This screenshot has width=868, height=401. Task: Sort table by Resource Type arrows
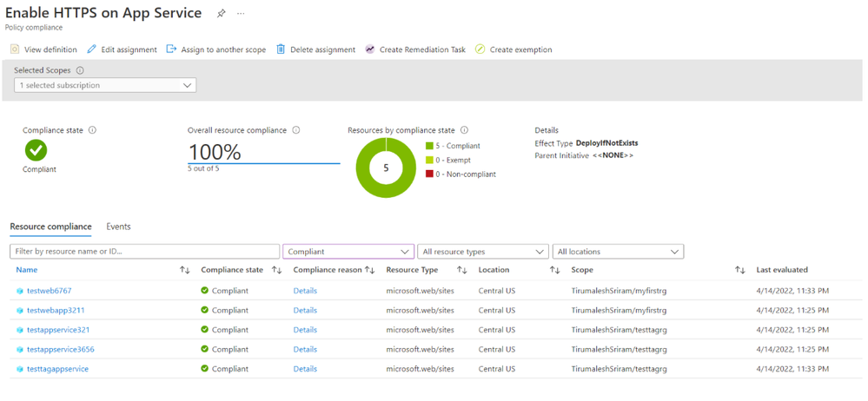[x=461, y=270]
